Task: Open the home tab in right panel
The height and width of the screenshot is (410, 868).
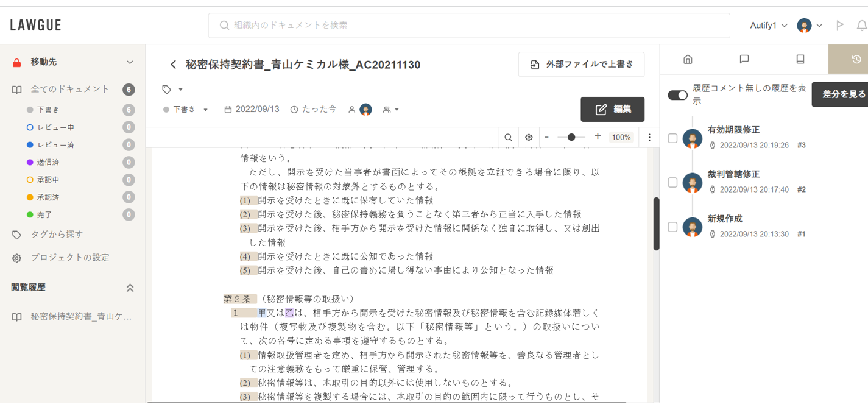Action: (688, 59)
